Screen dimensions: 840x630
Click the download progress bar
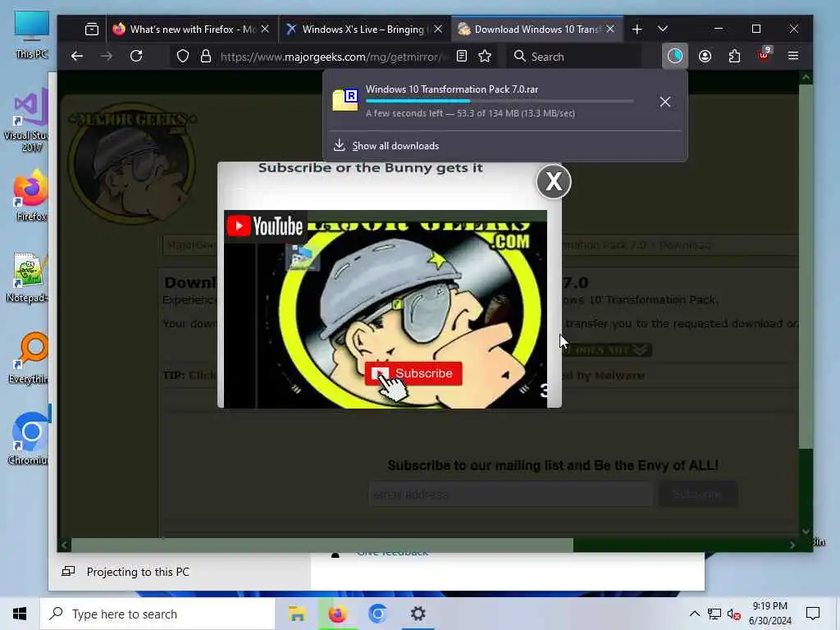point(500,101)
